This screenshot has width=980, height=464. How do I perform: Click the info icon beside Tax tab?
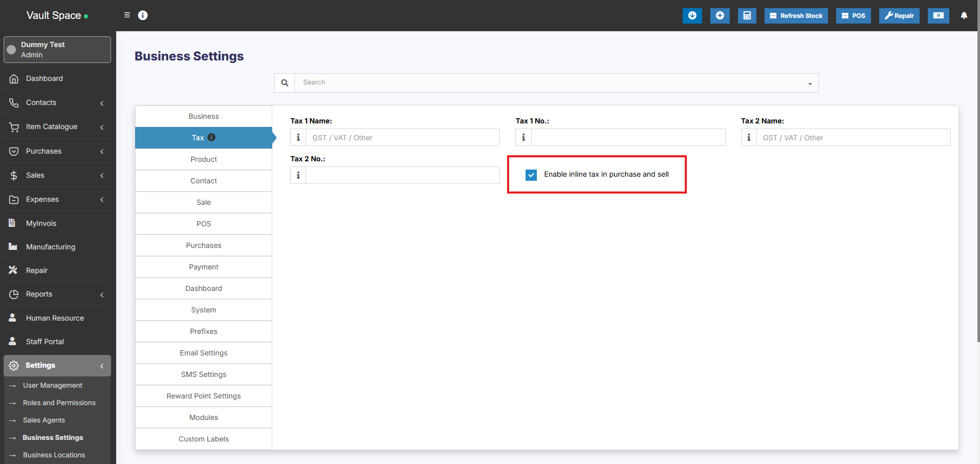211,137
